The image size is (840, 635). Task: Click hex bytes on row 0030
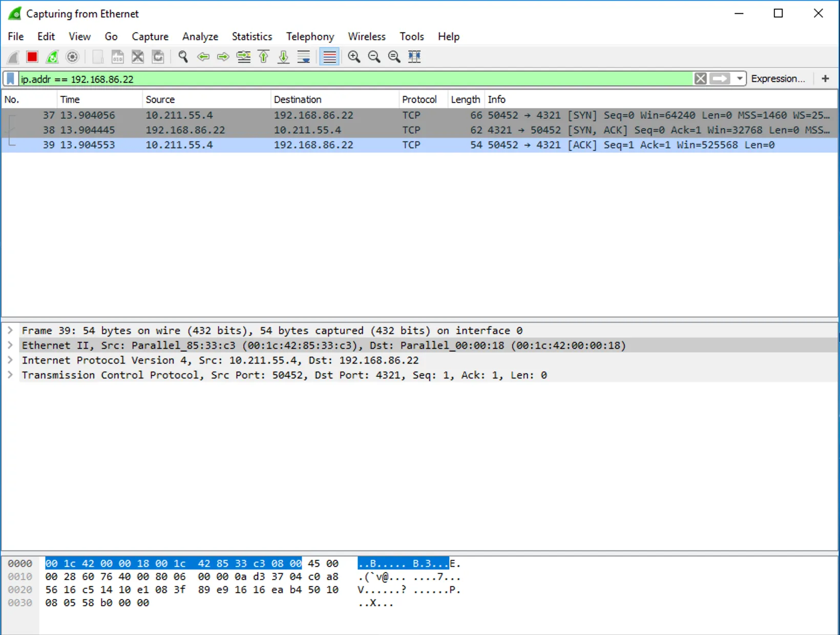pyautogui.click(x=97, y=603)
